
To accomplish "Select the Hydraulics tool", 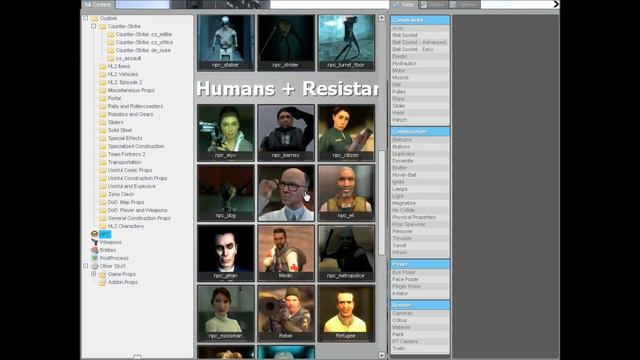I will click(420, 63).
